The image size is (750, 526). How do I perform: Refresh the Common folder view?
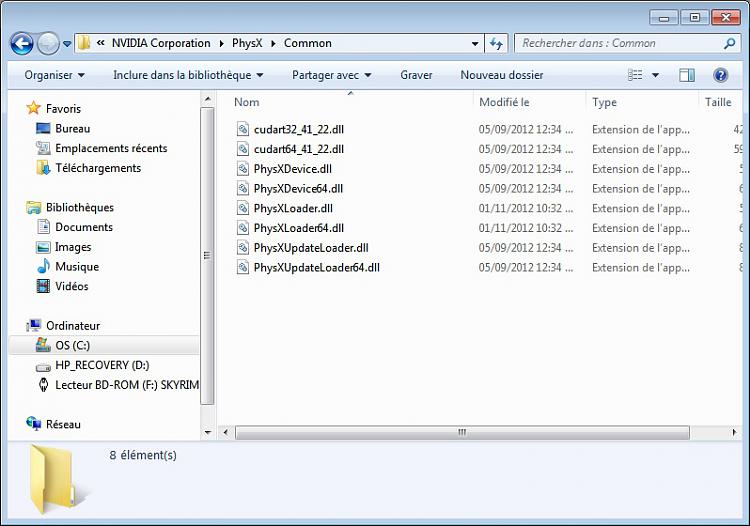pyautogui.click(x=496, y=44)
